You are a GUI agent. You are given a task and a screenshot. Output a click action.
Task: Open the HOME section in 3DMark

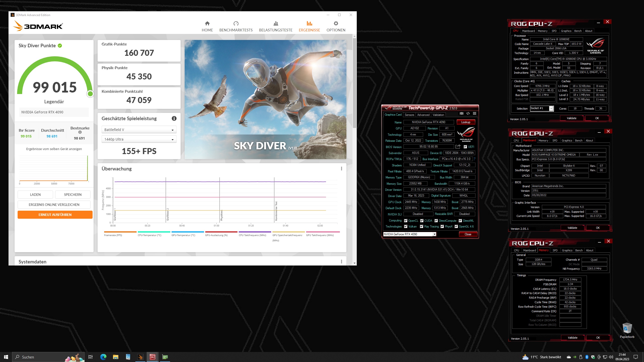(x=207, y=27)
